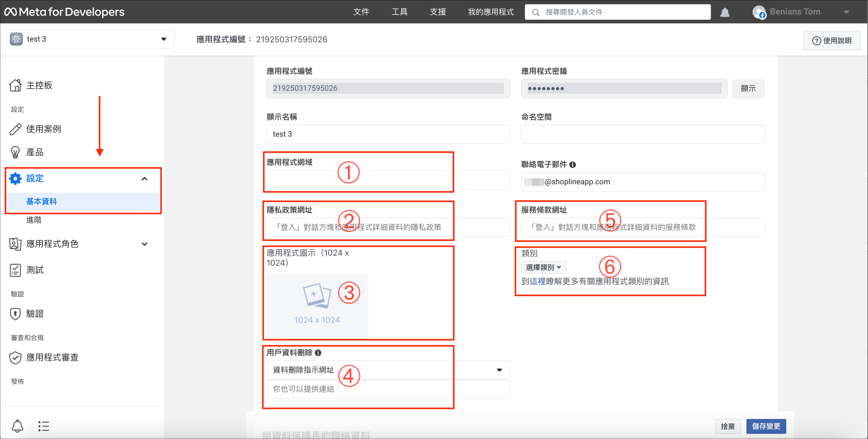Click the 儲存變更 save button
Image resolution: width=868 pixels, height=439 pixels.
(766, 426)
